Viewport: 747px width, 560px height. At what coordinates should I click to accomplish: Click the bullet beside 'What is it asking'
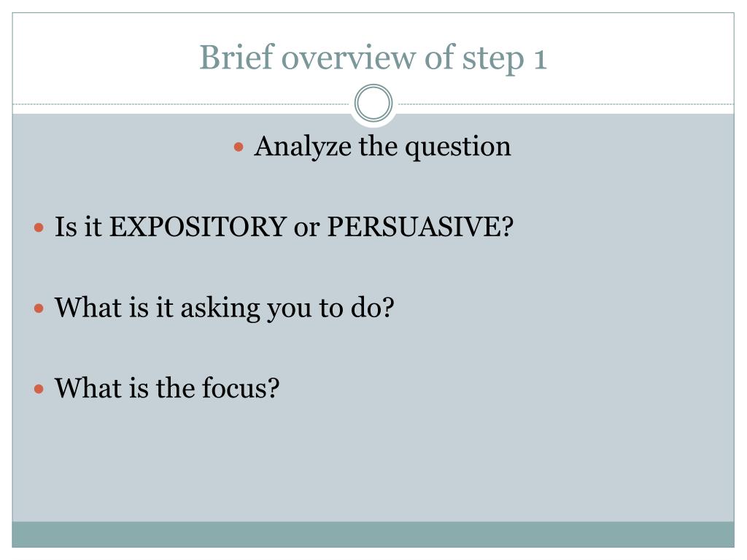(x=39, y=308)
